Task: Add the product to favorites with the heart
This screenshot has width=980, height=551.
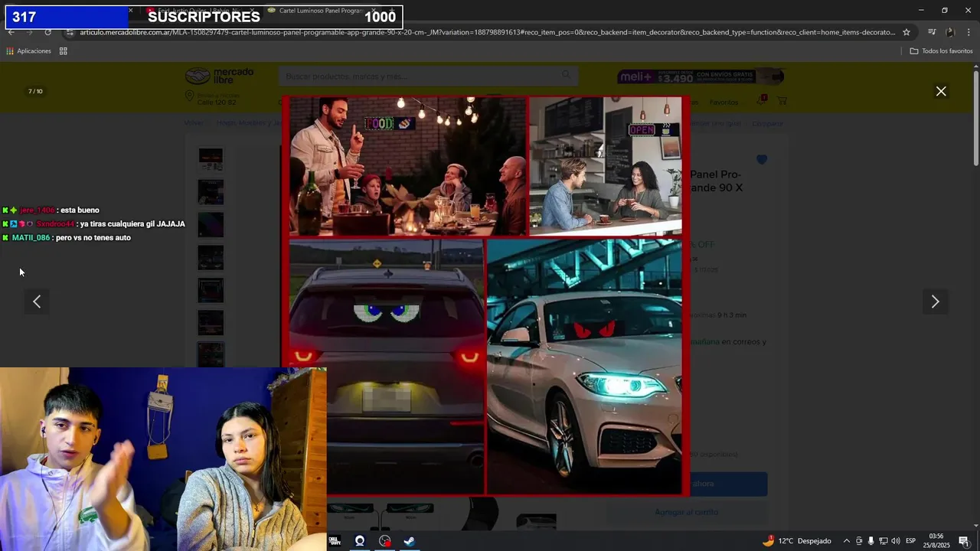Action: click(x=761, y=160)
